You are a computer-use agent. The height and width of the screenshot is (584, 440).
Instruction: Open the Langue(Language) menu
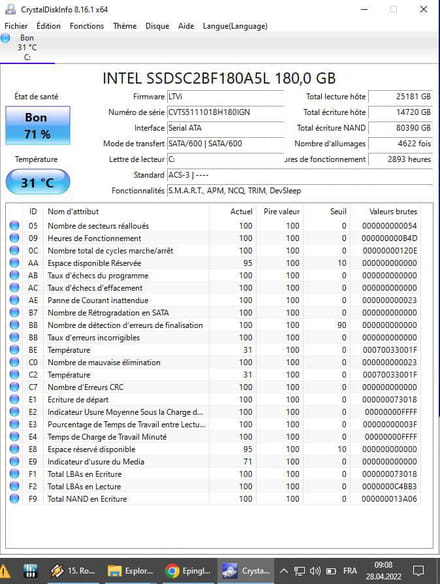tap(235, 26)
